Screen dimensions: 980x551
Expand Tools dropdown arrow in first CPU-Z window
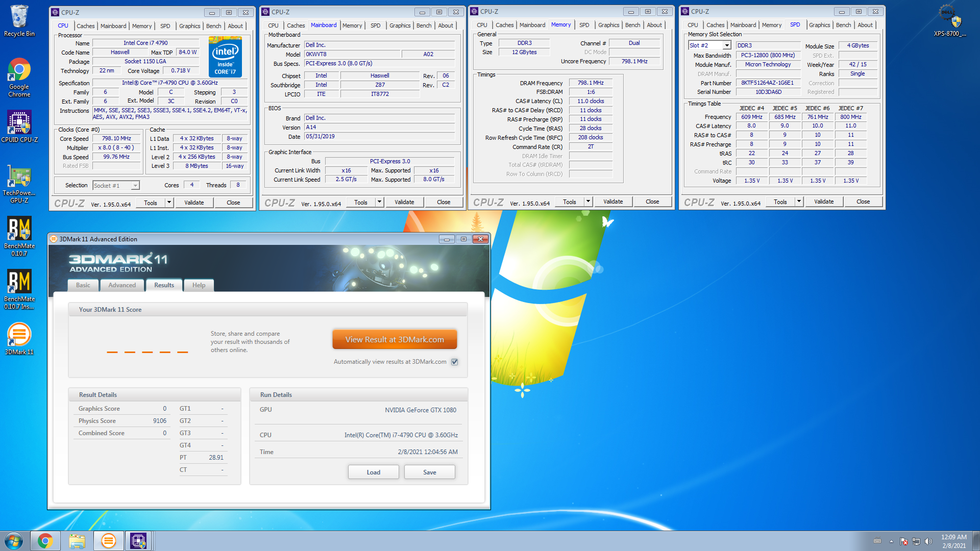tap(169, 203)
